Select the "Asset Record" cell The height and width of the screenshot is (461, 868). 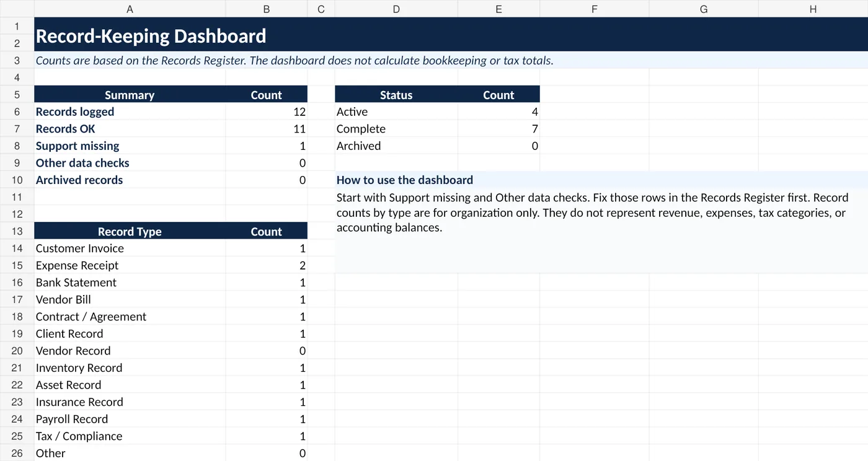(x=130, y=384)
